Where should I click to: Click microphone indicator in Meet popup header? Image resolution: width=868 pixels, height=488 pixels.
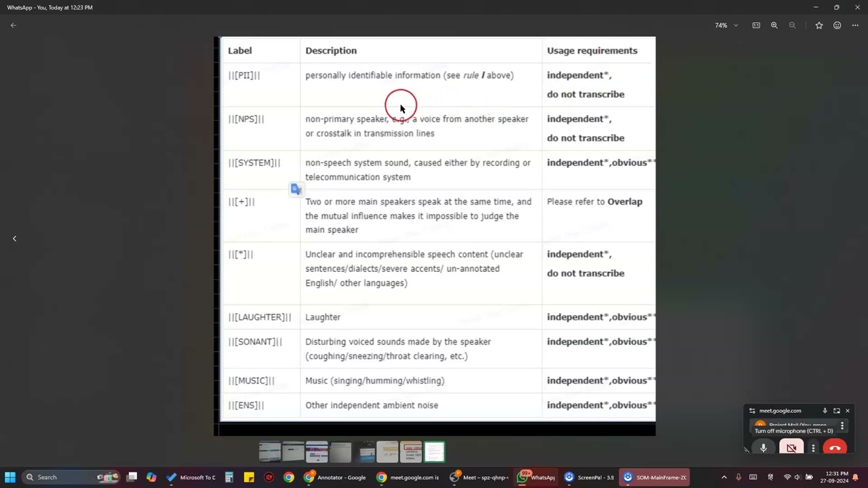pyautogui.click(x=825, y=411)
